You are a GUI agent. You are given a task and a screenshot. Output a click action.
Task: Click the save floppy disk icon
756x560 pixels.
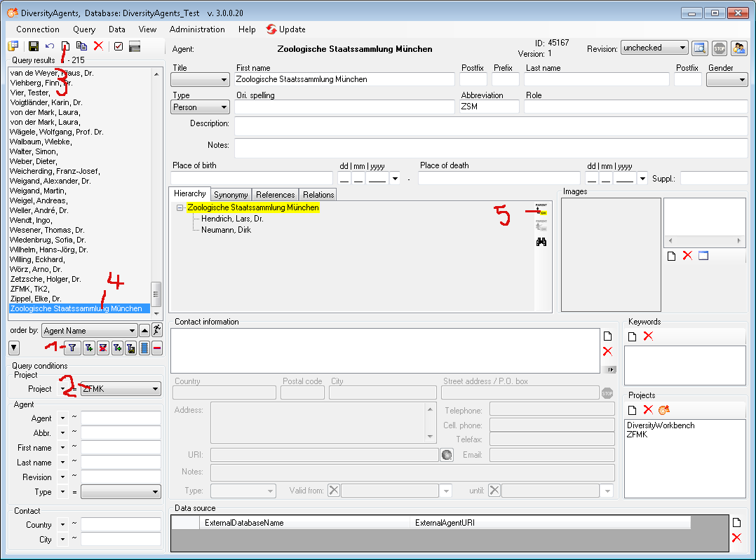34,46
